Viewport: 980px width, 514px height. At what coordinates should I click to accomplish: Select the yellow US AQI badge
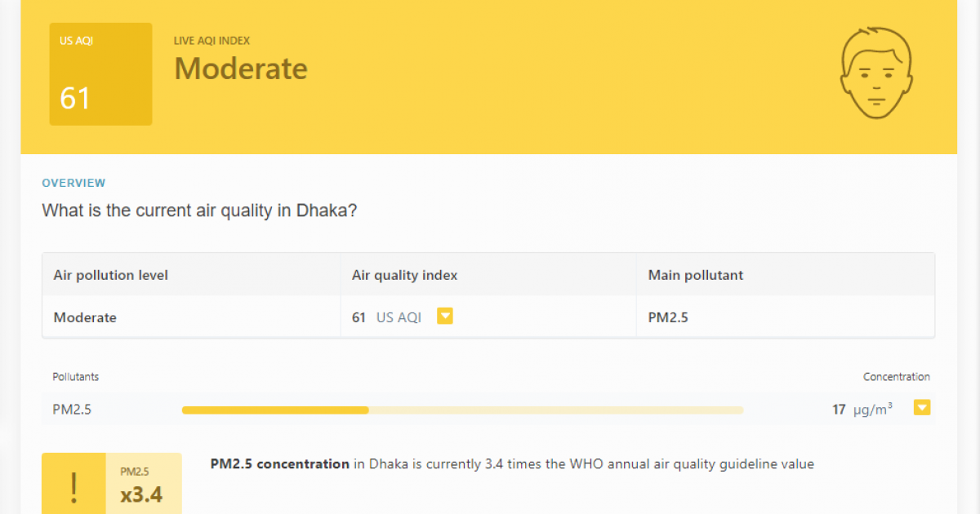click(x=100, y=73)
